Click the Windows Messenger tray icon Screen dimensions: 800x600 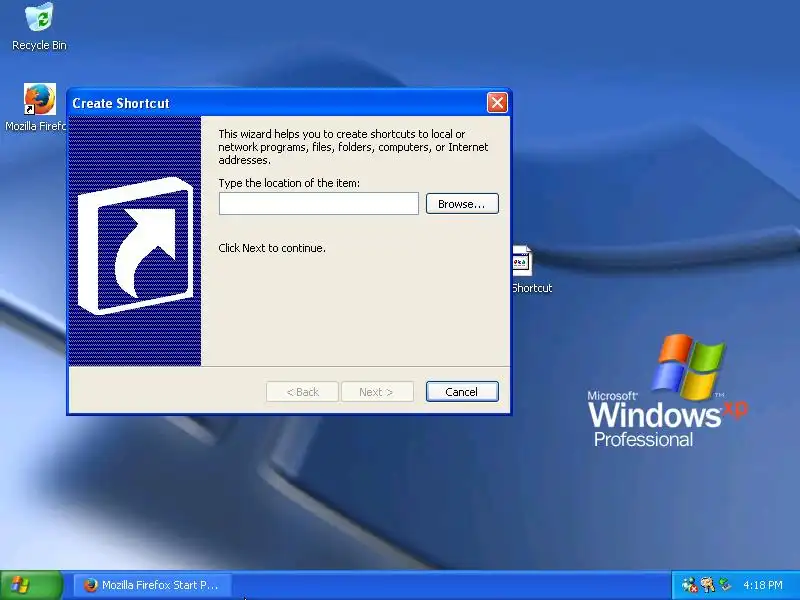(689, 584)
